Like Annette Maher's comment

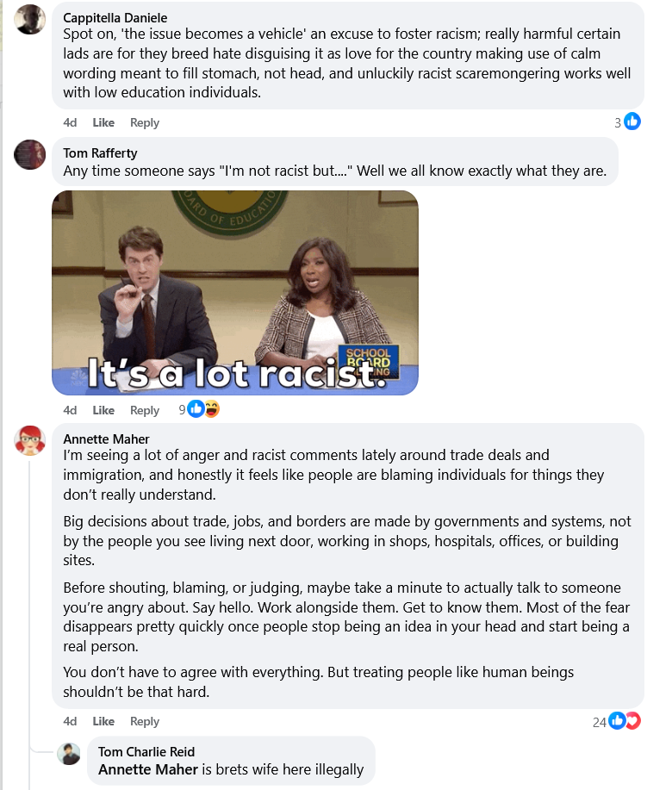(x=103, y=721)
